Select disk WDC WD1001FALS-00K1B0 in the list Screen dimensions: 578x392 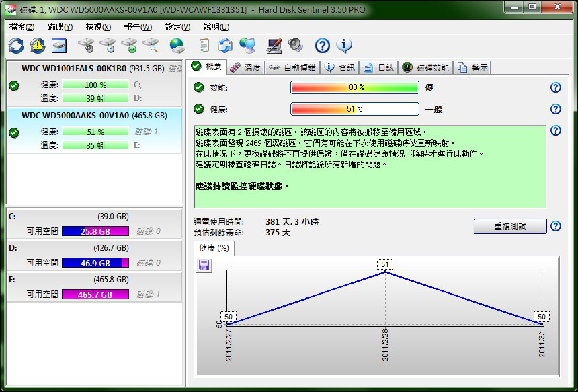tap(95, 83)
